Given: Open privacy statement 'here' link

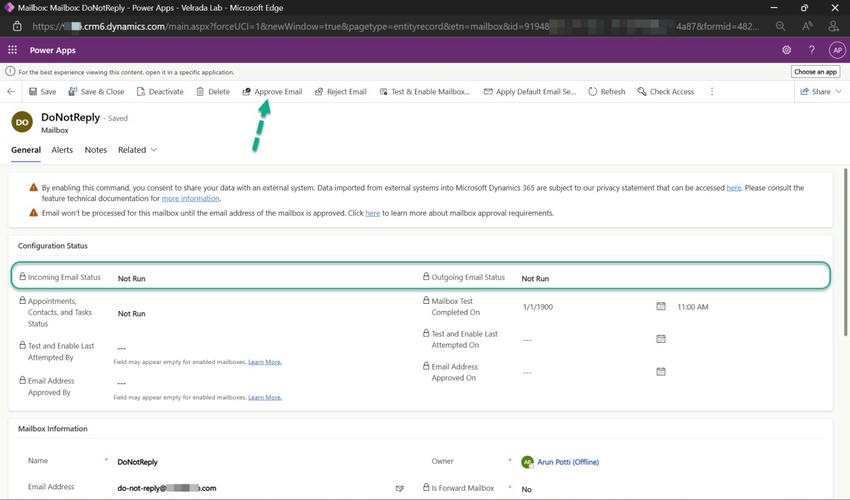Looking at the screenshot, I should point(733,188).
